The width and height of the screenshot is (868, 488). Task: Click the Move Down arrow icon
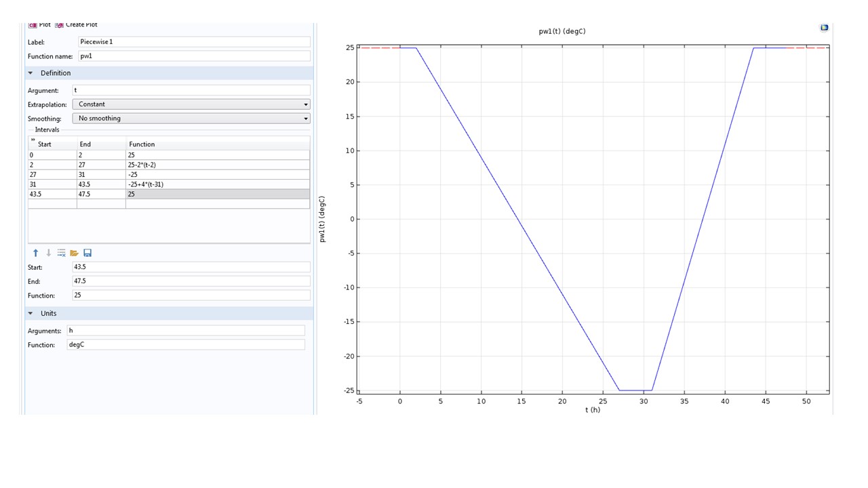48,253
